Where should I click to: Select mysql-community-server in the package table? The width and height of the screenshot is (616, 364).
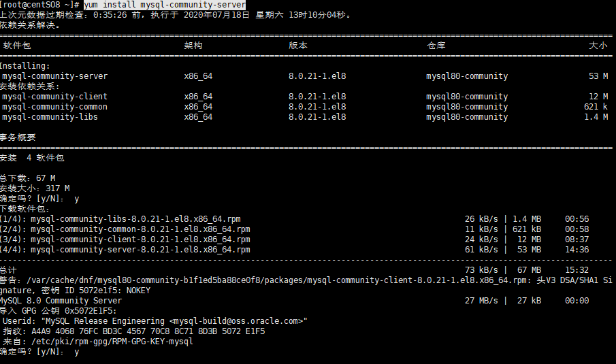[54, 76]
